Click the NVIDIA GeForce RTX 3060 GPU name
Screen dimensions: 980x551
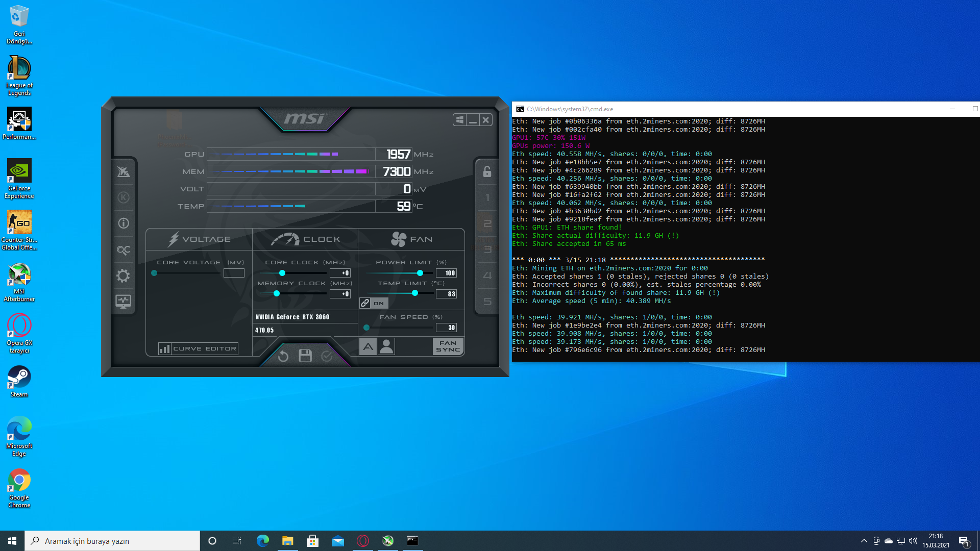tap(292, 317)
